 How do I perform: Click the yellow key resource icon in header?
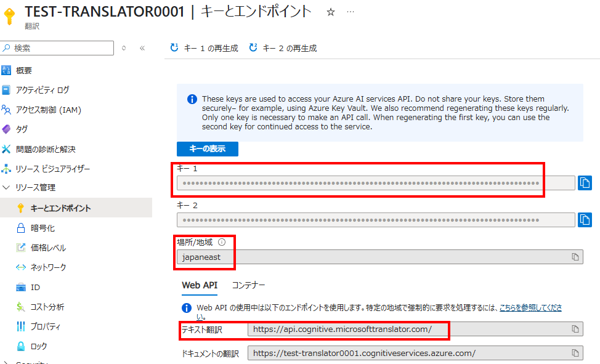(9, 16)
